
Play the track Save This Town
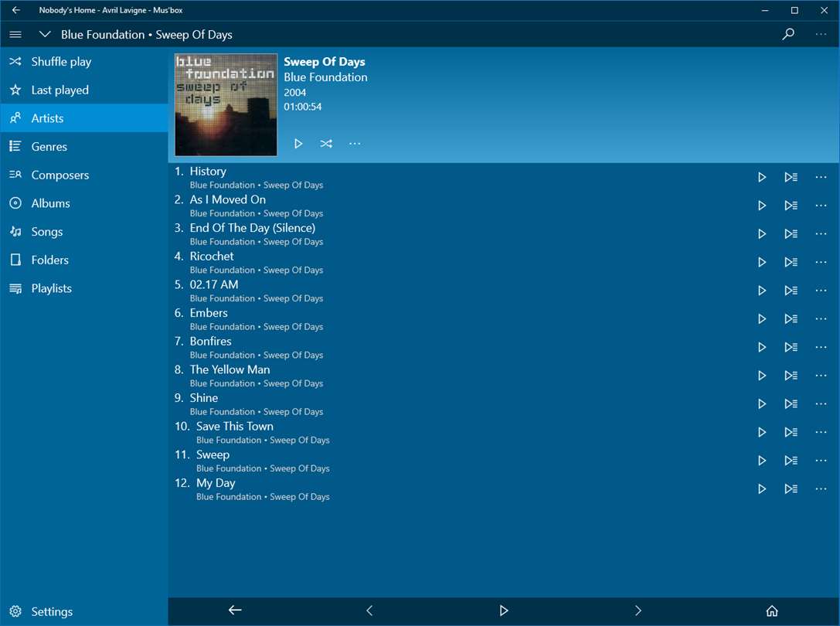click(x=762, y=433)
